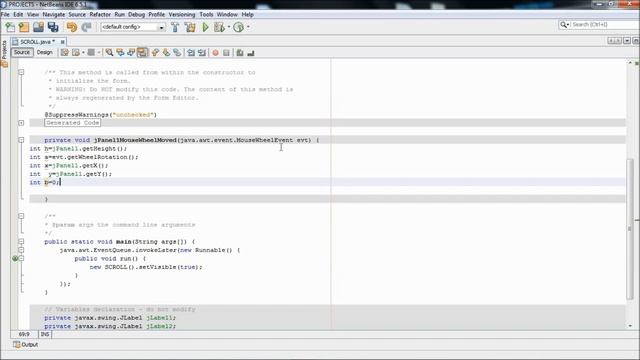Viewport: 640px width, 360px height.
Task: Click the Undo arrow icon
Action: pos(72,27)
